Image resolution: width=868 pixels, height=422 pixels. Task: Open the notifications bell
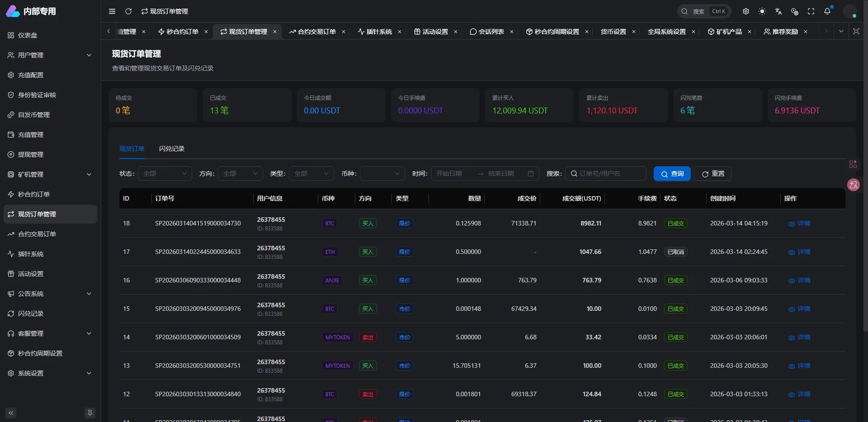pyautogui.click(x=827, y=11)
